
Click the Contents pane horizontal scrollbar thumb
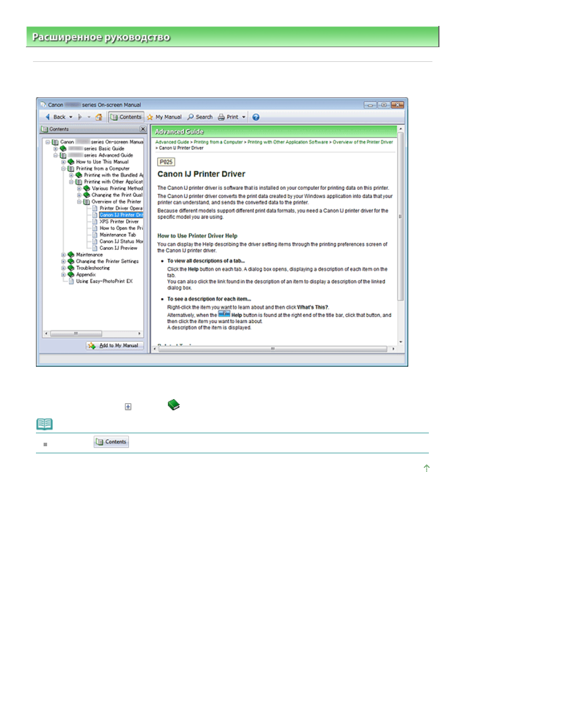tap(76, 334)
